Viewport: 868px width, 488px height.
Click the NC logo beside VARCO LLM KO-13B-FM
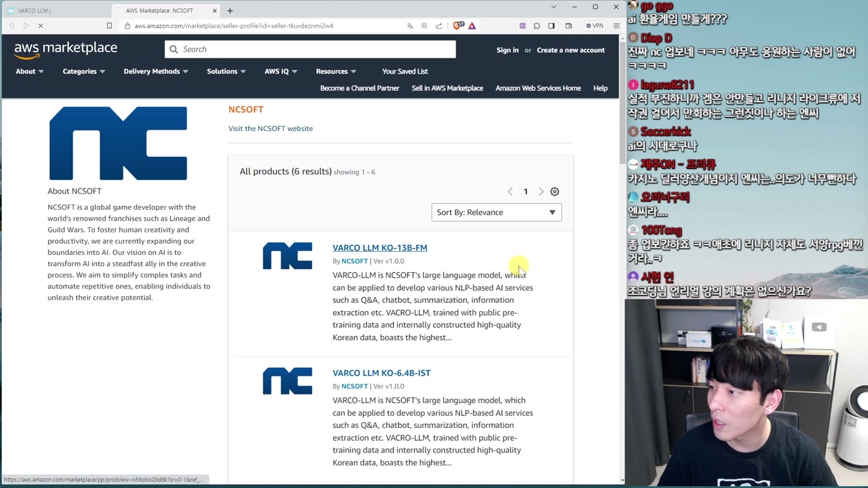pos(287,256)
